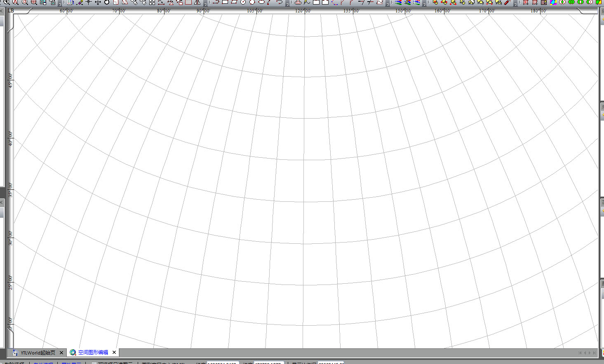Select the magnifier with letter A icon

[x=15, y=2]
